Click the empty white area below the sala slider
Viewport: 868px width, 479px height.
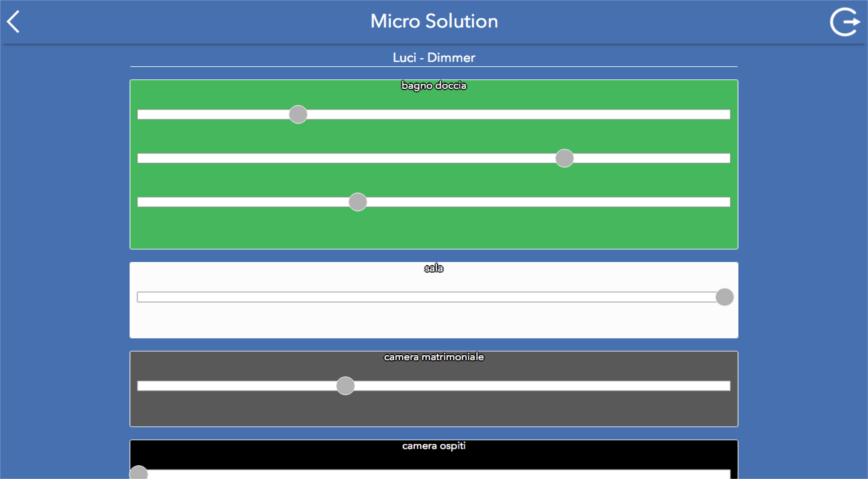[434, 322]
